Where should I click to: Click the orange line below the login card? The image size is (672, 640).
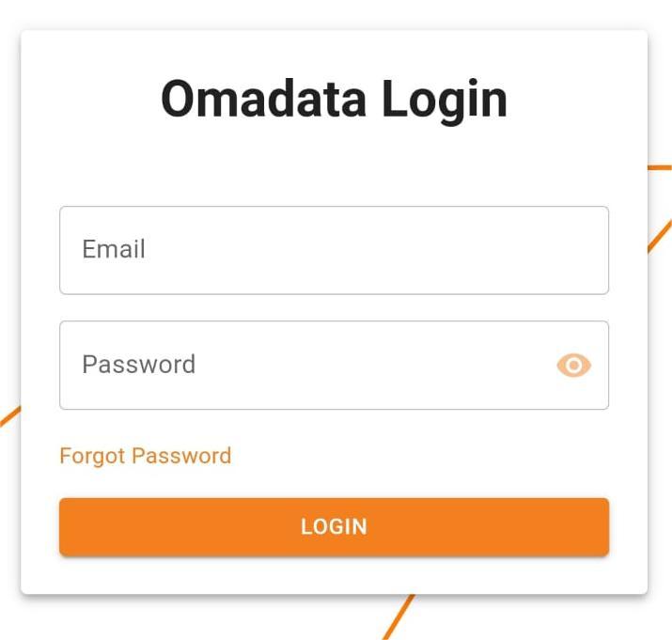[x=399, y=617]
